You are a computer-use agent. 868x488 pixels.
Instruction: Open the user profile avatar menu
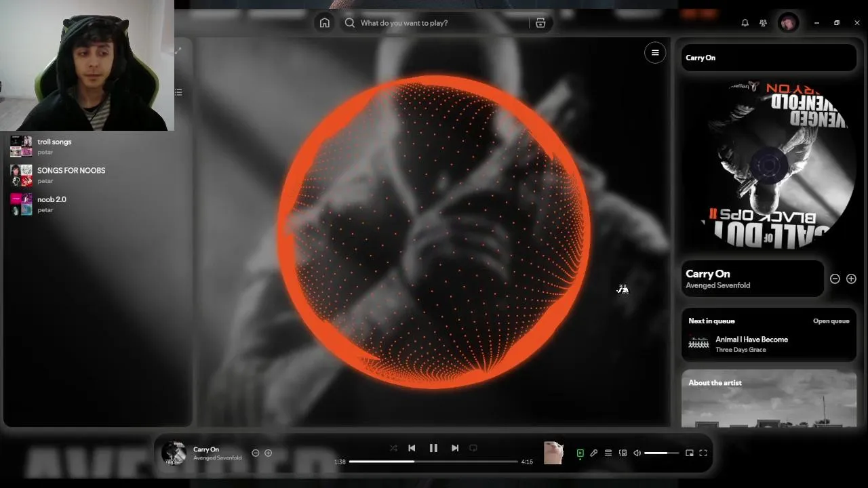coord(788,23)
